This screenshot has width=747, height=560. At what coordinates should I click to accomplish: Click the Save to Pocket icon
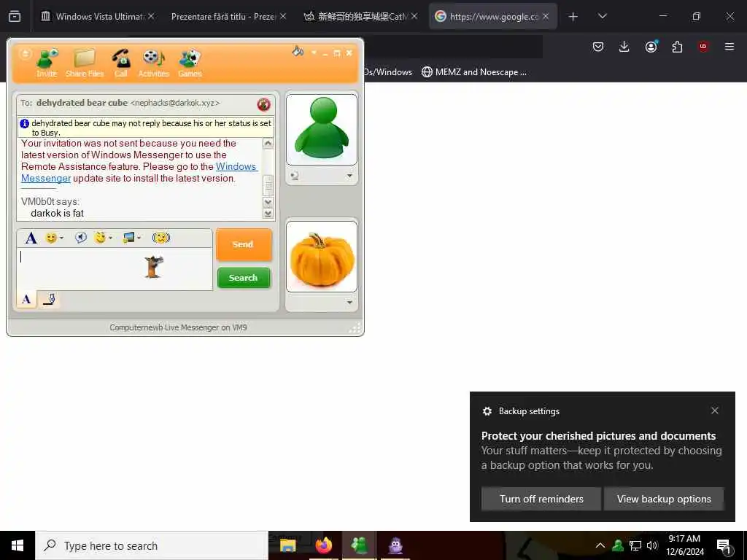point(598,47)
